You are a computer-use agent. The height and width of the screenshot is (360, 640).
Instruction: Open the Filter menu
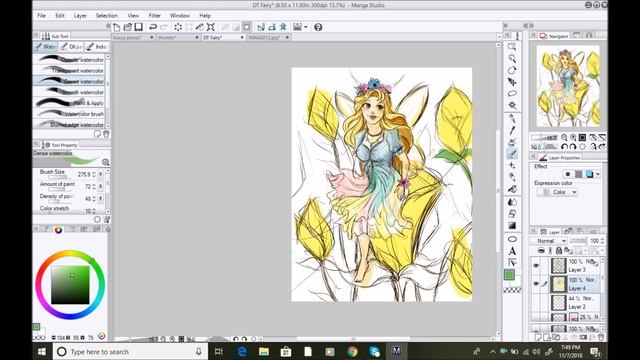(x=155, y=16)
